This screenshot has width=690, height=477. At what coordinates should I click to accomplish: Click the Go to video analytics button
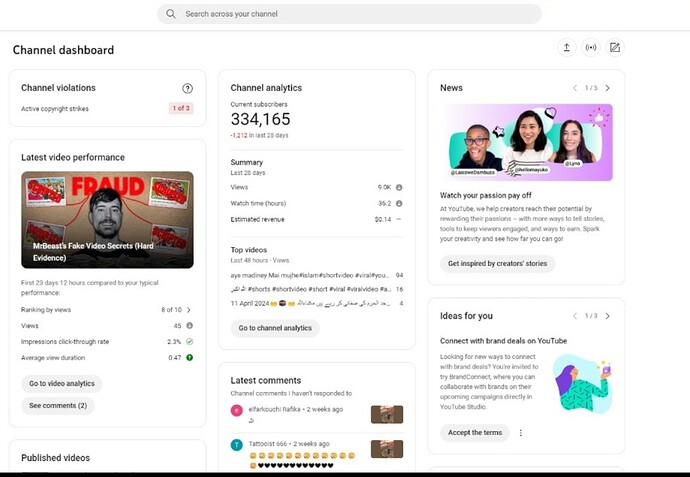click(x=62, y=384)
